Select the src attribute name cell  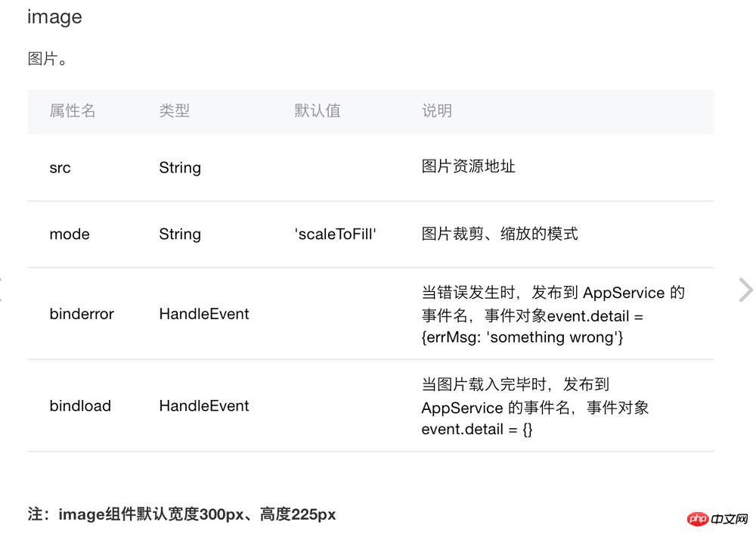click(x=60, y=168)
